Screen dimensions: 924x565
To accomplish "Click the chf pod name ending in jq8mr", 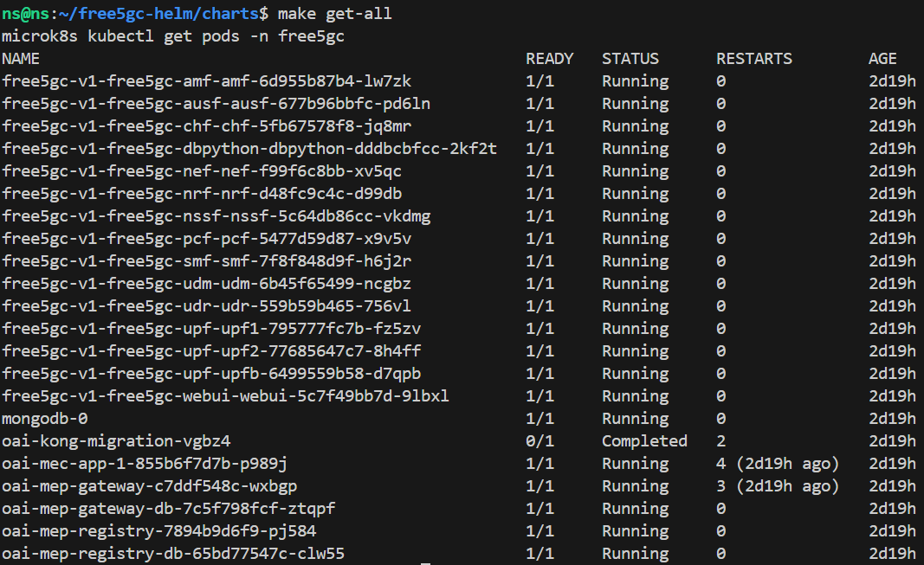I will (x=206, y=126).
